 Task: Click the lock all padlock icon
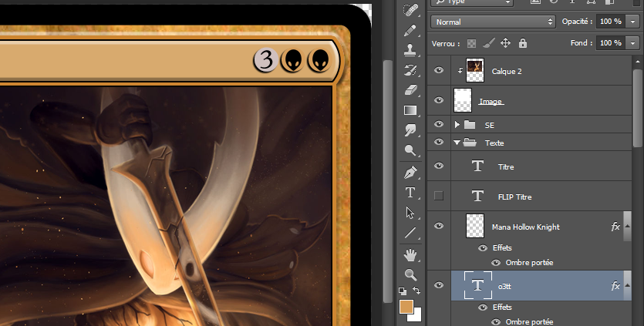point(523,43)
